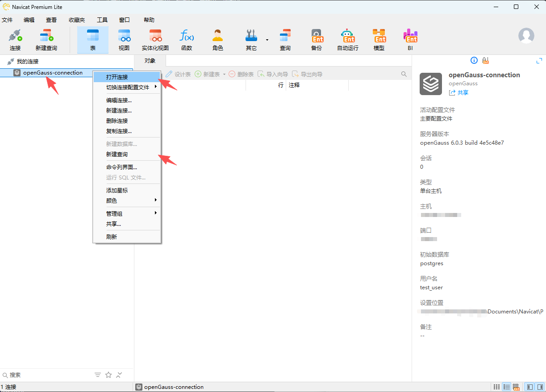The height and width of the screenshot is (392, 546).
Task: Click the 注释 column header
Action: pyautogui.click(x=294, y=85)
